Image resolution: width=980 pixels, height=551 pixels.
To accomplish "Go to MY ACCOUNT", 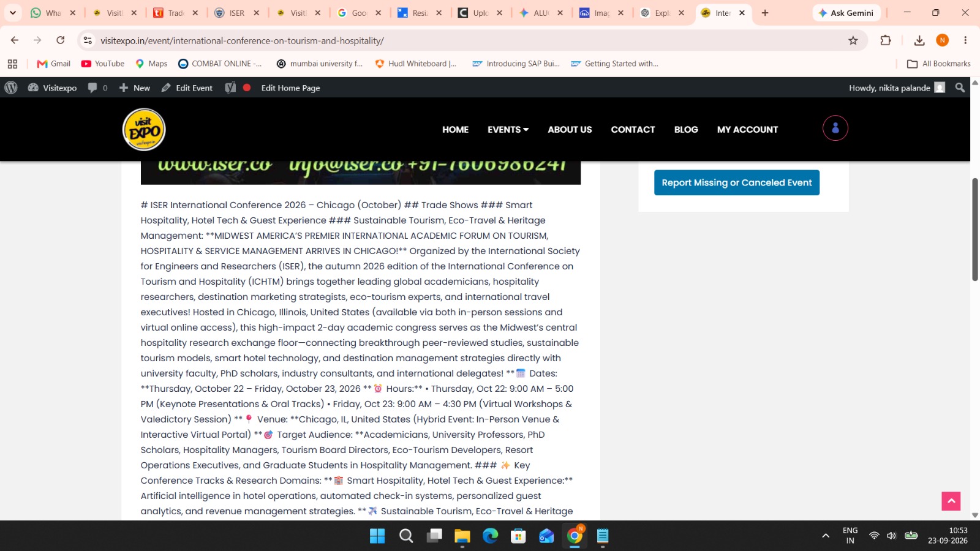I will click(x=747, y=129).
